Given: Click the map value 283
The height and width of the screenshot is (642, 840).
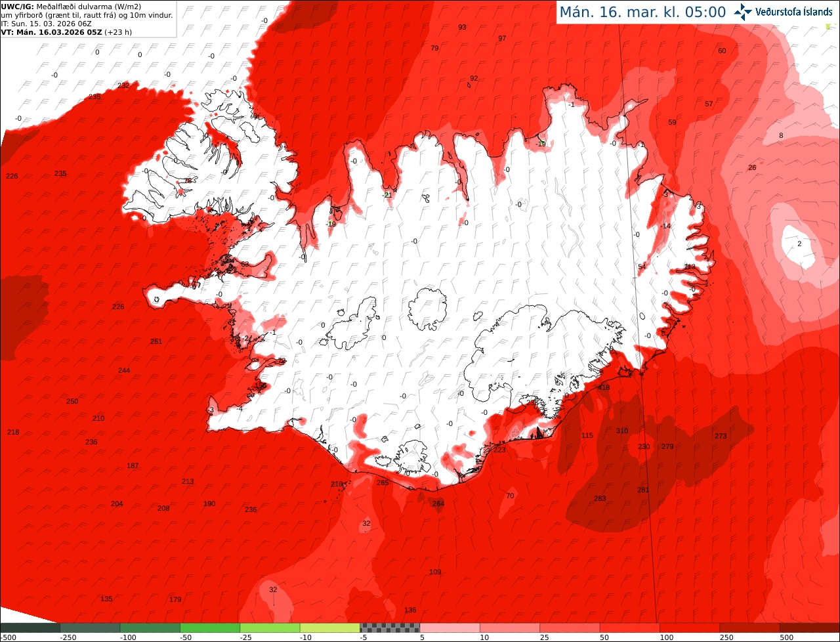Looking at the screenshot, I should click(x=600, y=499).
